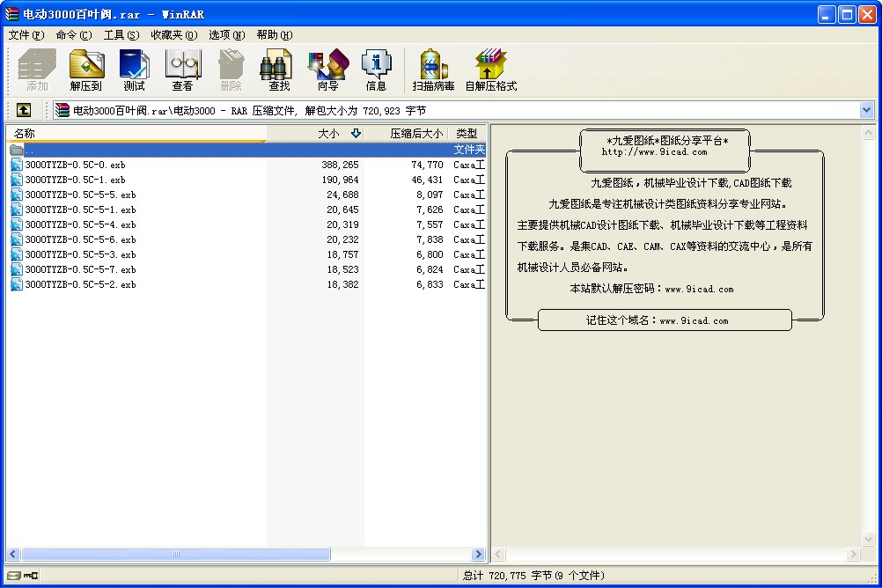The height and width of the screenshot is (588, 882).
Task: Click the Extract To (解压到) toolbar icon
Action: [x=86, y=70]
